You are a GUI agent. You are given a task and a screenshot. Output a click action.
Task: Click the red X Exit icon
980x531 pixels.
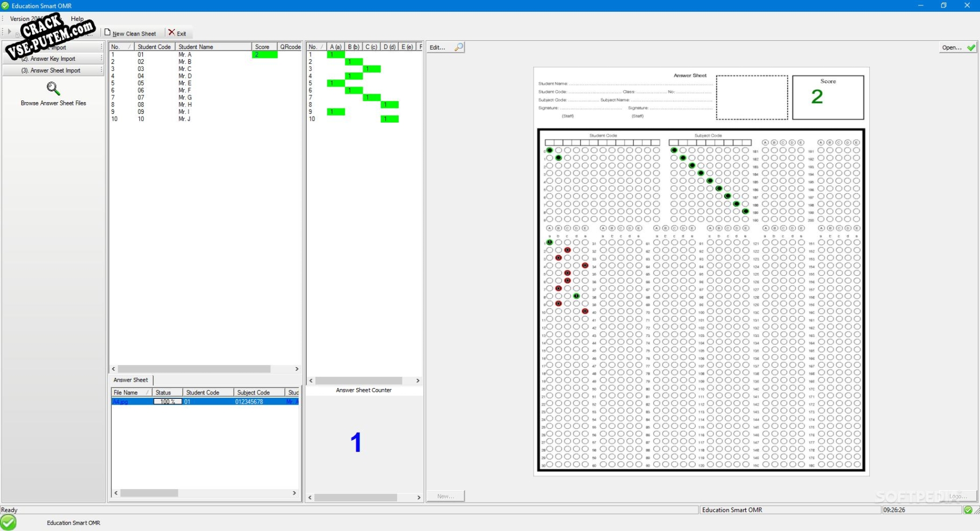point(171,32)
